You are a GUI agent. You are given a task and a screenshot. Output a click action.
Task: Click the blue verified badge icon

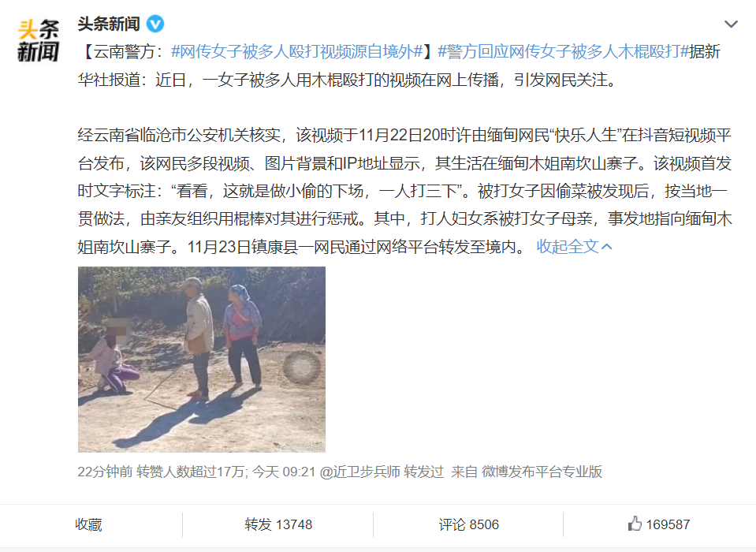tap(155, 24)
